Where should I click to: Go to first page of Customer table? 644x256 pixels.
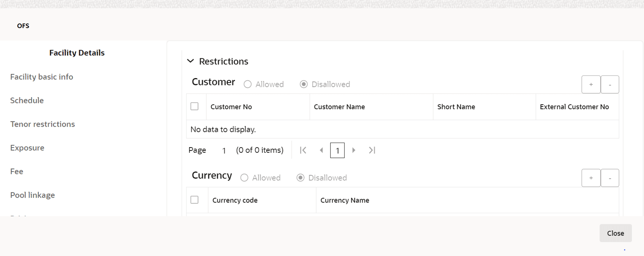tap(303, 150)
